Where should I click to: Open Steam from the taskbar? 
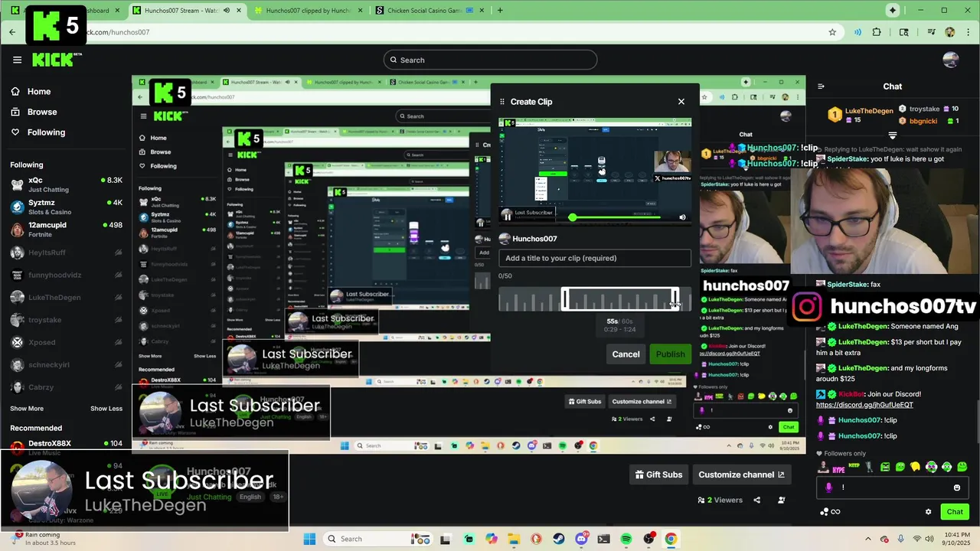(x=559, y=539)
